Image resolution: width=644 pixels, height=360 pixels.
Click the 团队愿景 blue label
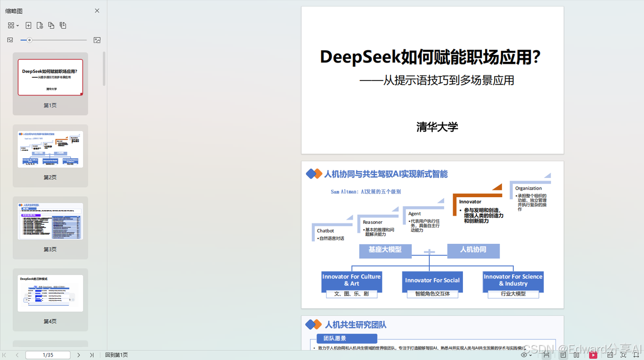(x=347, y=338)
